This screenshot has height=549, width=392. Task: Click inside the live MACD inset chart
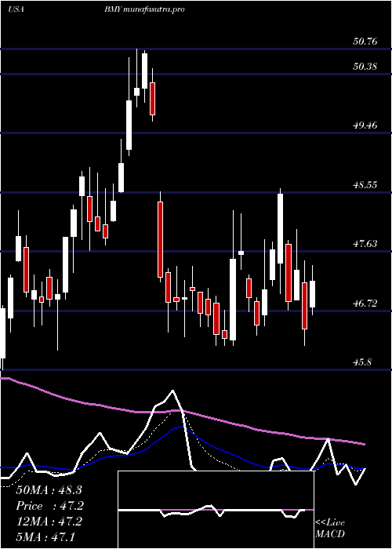click(x=216, y=510)
